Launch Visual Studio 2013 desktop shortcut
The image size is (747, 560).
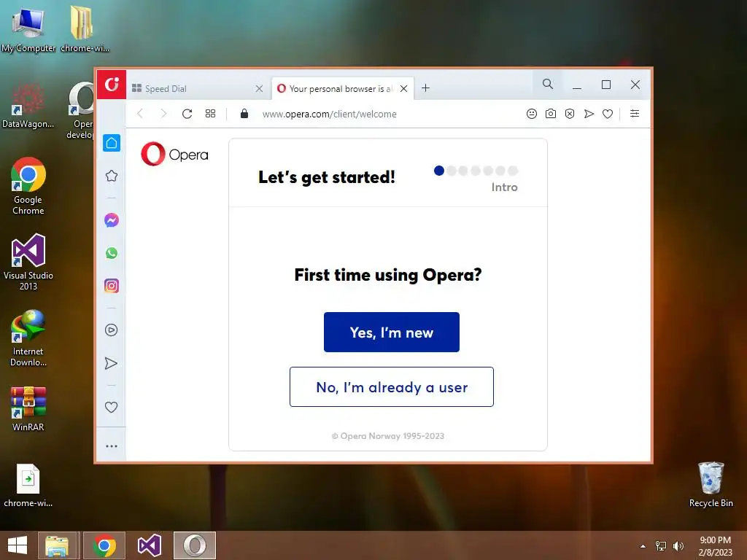coord(28,262)
